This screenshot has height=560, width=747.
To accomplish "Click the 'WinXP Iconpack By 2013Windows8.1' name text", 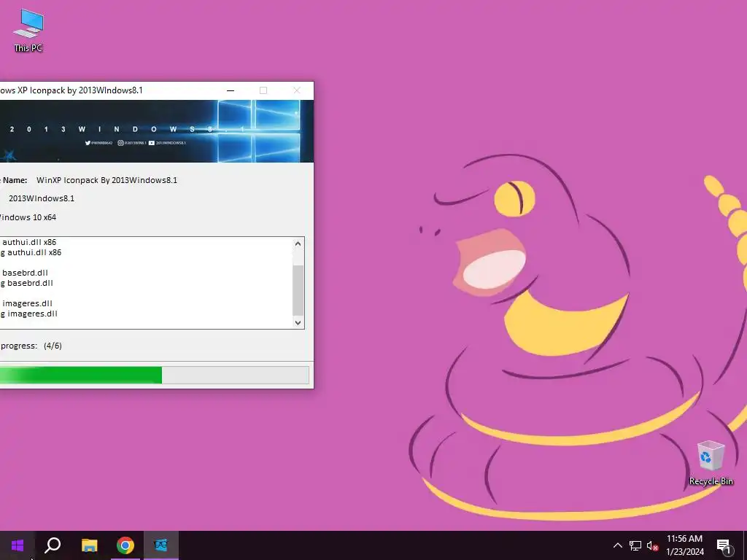I will [107, 180].
